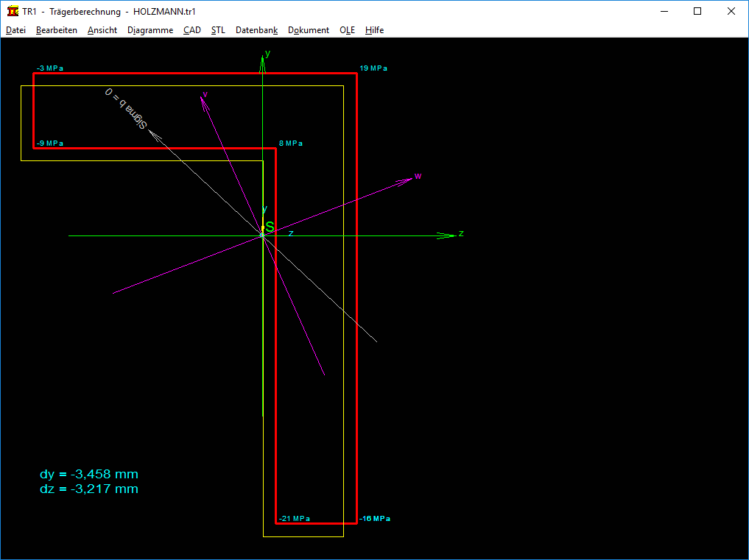Open the Diagramme menu

click(x=150, y=30)
